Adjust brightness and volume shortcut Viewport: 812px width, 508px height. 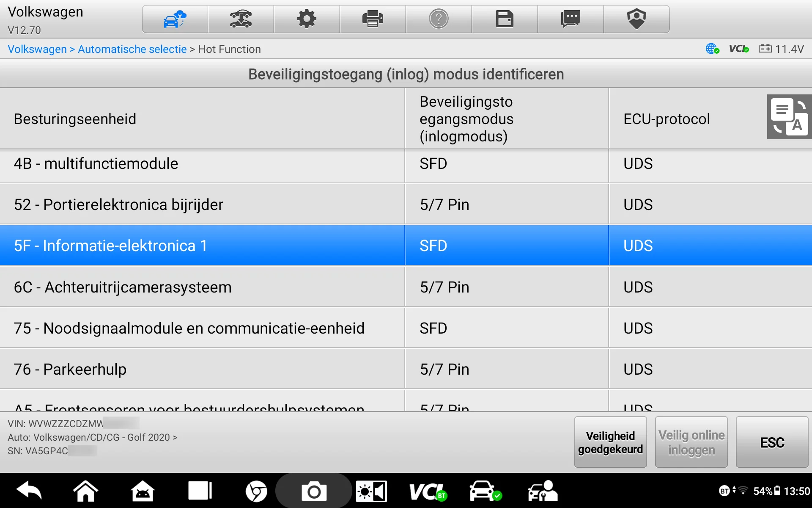[371, 491]
